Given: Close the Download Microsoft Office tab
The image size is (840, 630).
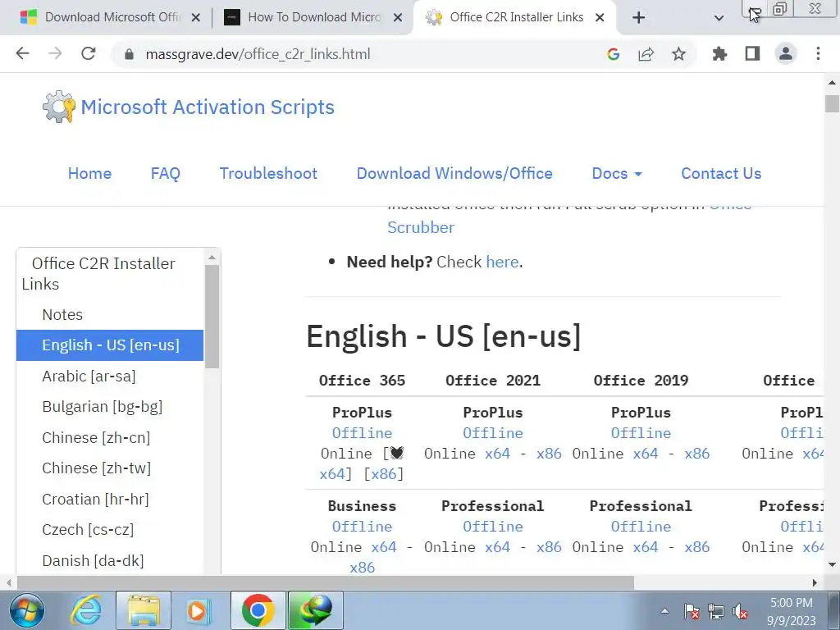Looking at the screenshot, I should (x=196, y=18).
